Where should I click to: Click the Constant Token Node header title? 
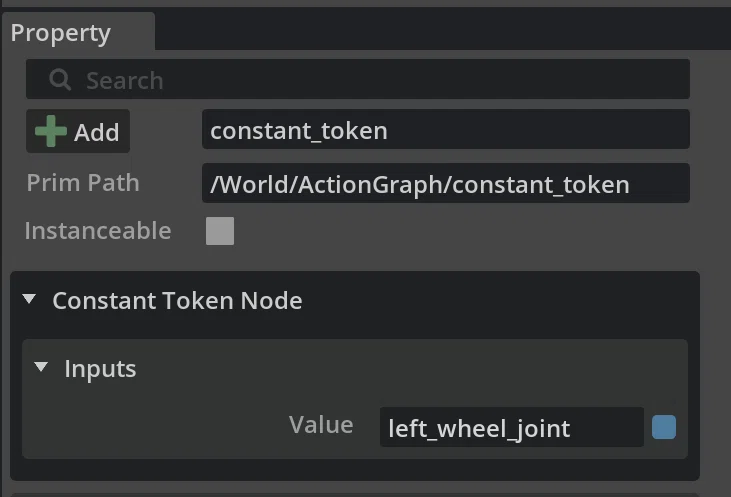177,300
